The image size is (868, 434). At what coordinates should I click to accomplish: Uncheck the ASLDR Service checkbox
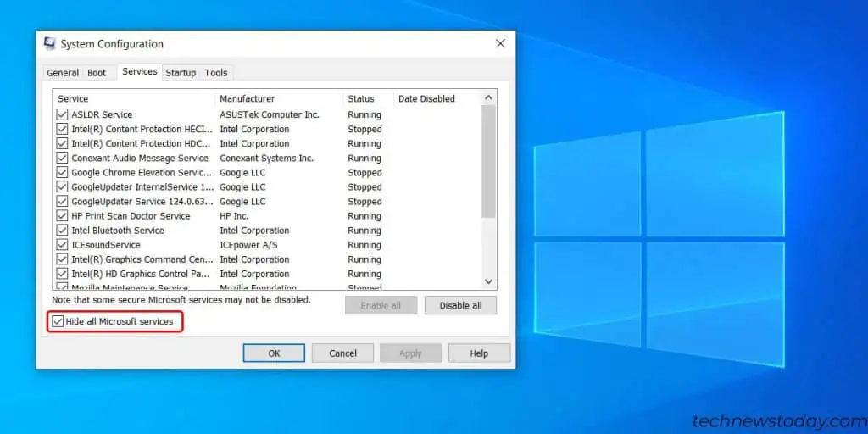[x=62, y=114]
